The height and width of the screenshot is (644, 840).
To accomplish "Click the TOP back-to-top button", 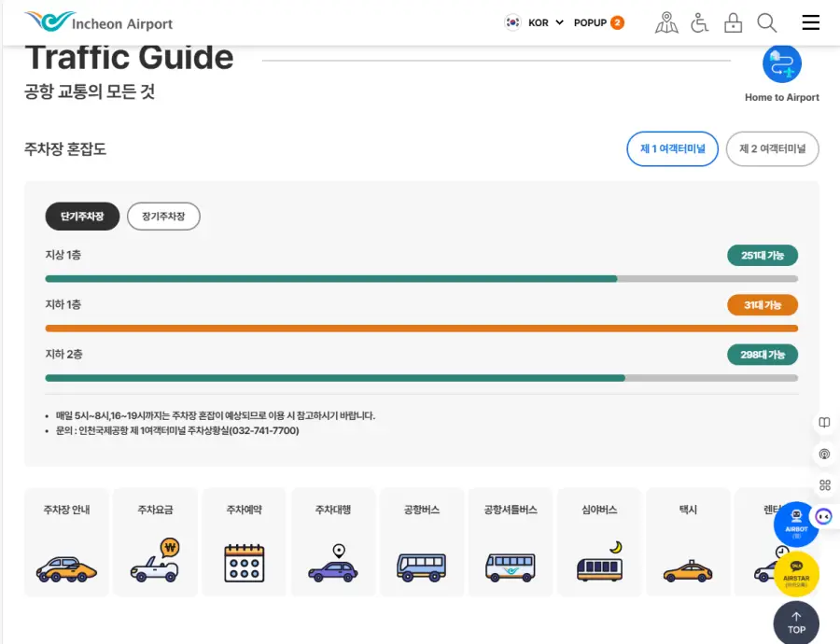I will [x=797, y=623].
